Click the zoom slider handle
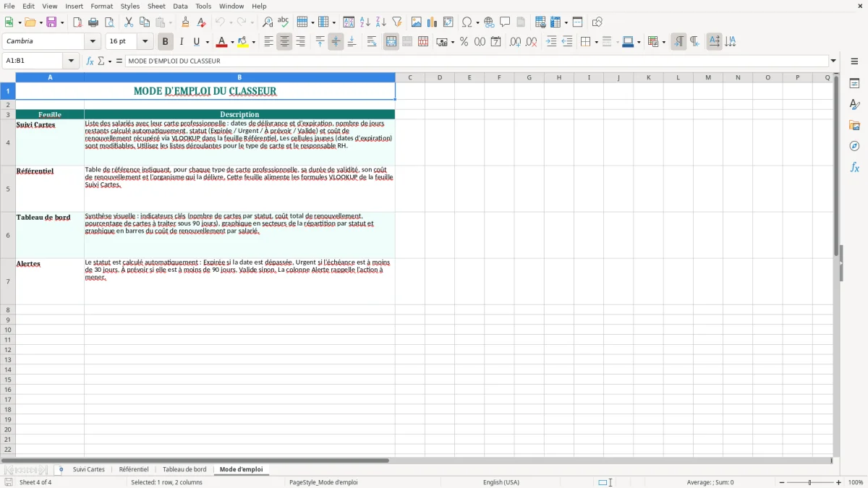This screenshot has height=488, width=868. tap(809, 482)
